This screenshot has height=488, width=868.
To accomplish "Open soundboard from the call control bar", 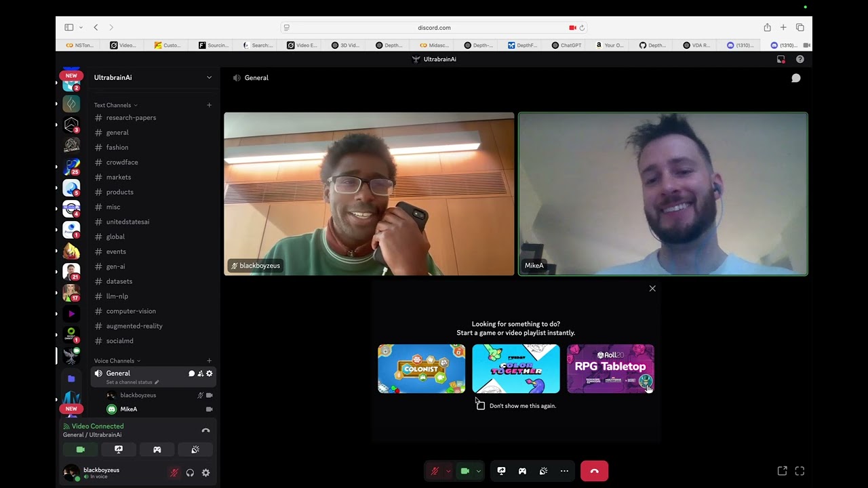I will [543, 471].
